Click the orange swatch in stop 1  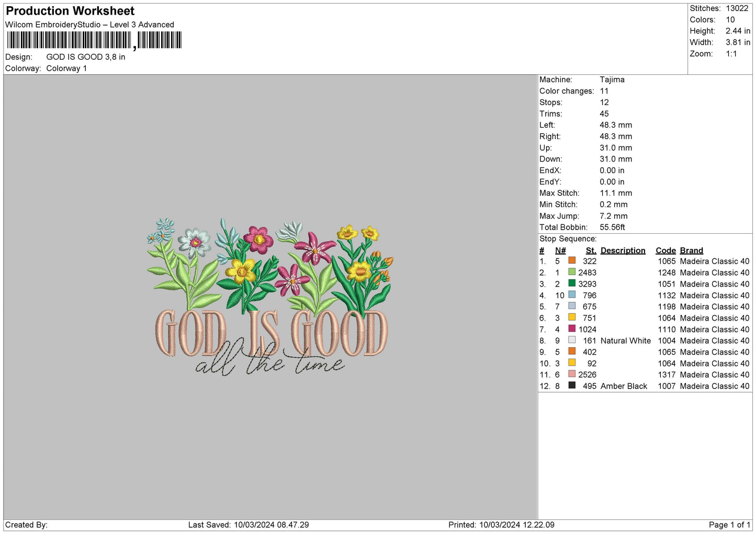click(572, 260)
